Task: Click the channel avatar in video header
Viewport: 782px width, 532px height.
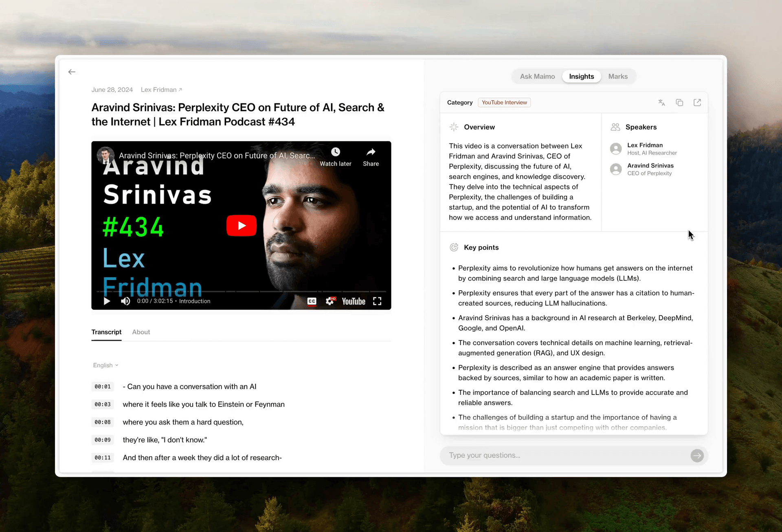Action: coord(105,155)
